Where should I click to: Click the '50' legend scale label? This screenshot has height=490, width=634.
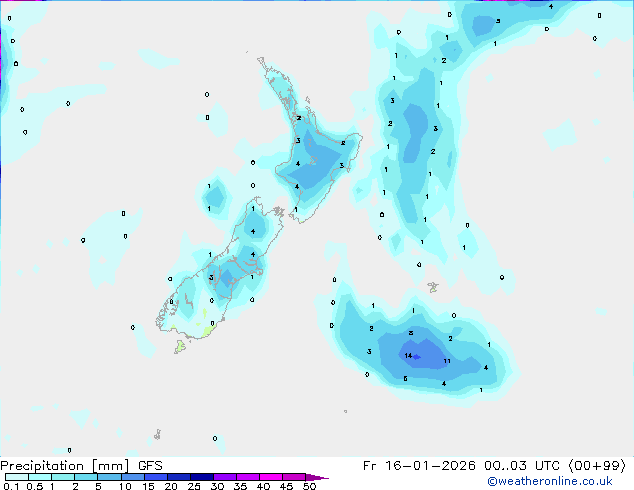click(309, 486)
